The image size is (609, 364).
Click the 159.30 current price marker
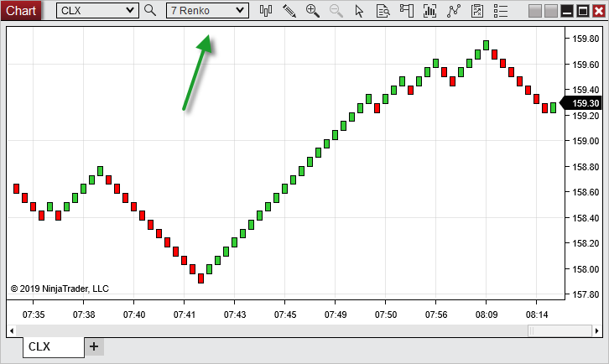coord(586,103)
